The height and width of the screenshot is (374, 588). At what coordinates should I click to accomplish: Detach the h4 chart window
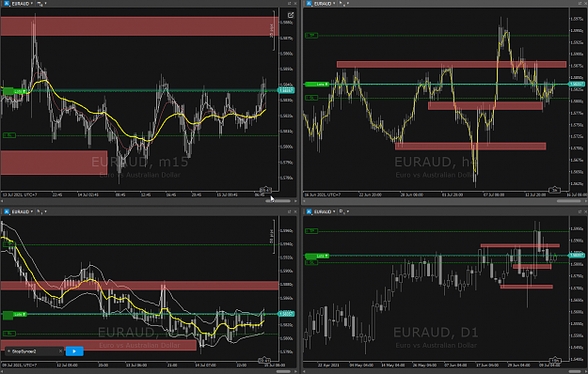[580, 4]
